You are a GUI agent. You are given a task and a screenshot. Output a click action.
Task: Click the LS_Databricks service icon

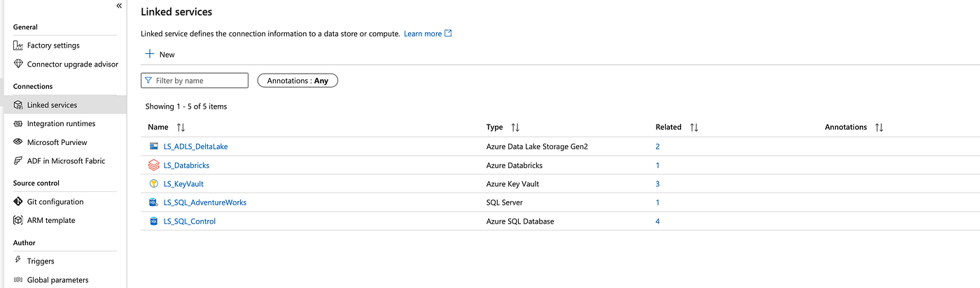pyautogui.click(x=154, y=165)
